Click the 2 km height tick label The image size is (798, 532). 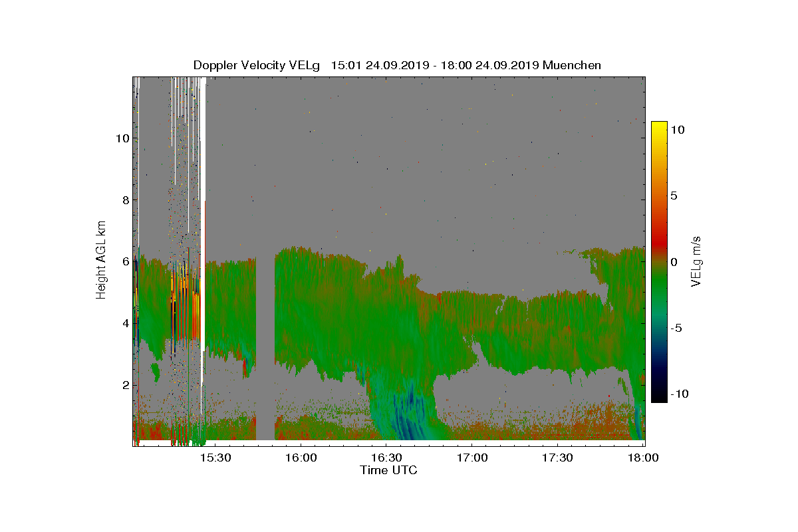(x=124, y=386)
